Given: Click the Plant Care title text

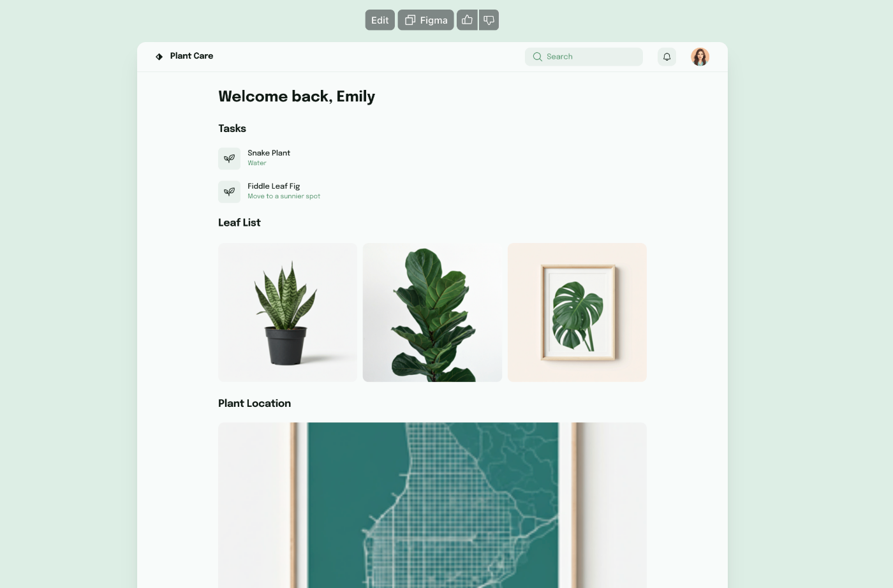Looking at the screenshot, I should point(191,56).
